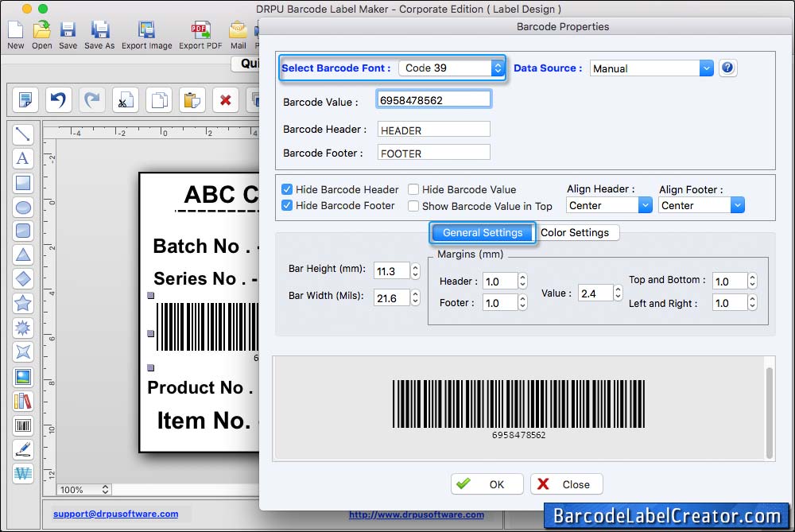Viewport: 795px width, 532px height.
Task: Adjust the Left and Right margin stepper
Action: [752, 303]
